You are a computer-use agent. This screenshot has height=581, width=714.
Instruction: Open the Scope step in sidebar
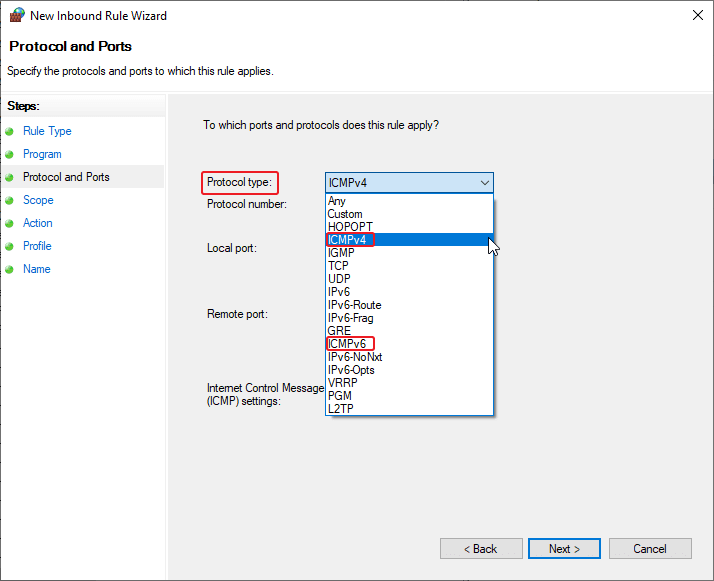pos(38,200)
